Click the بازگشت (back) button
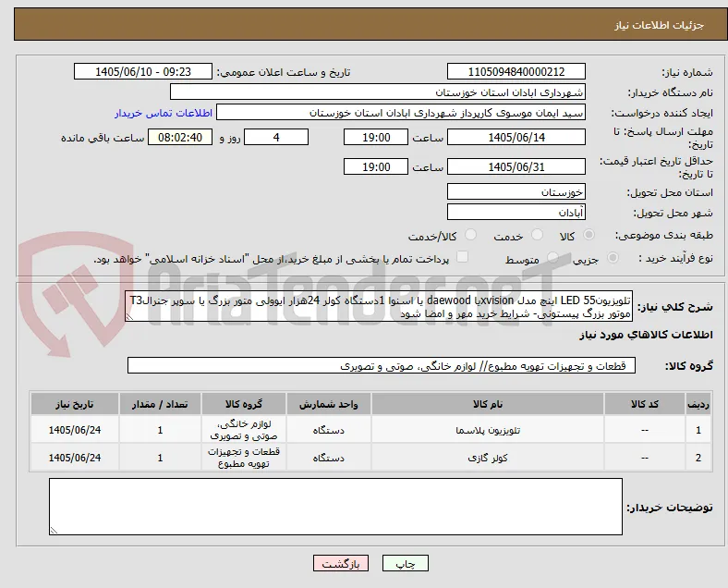The height and width of the screenshot is (588, 728). click(x=341, y=563)
